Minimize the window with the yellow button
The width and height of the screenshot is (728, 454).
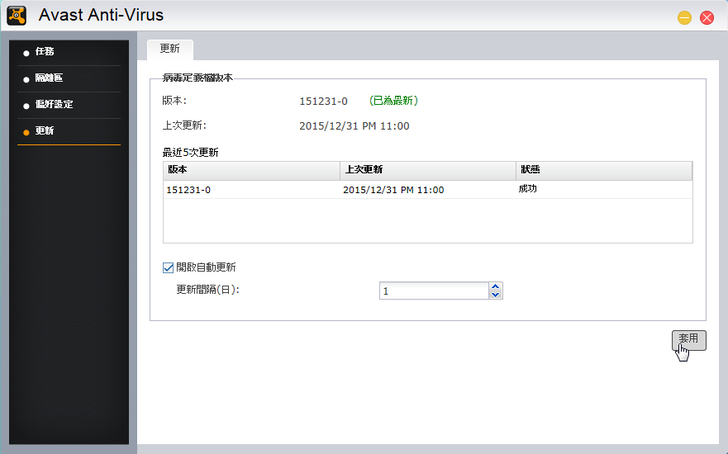685,17
